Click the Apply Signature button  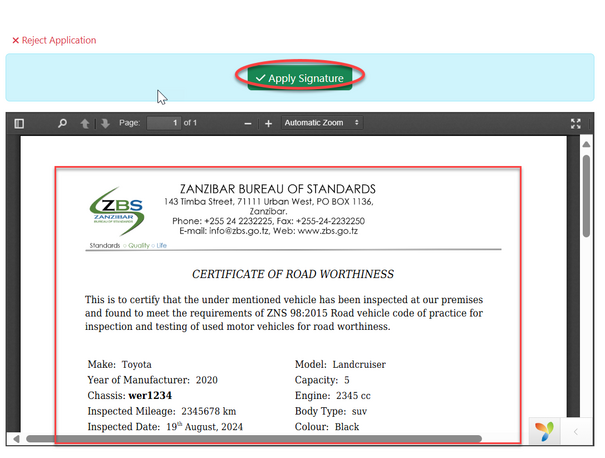(x=299, y=77)
